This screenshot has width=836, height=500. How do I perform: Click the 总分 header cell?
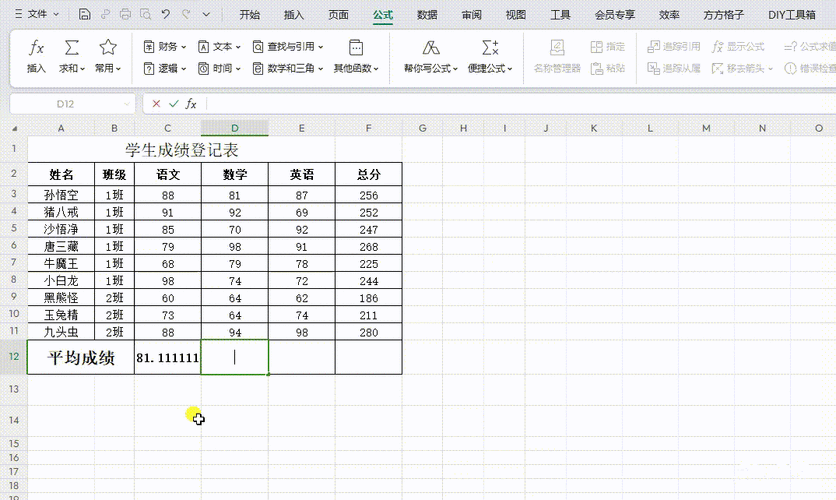[x=368, y=174]
